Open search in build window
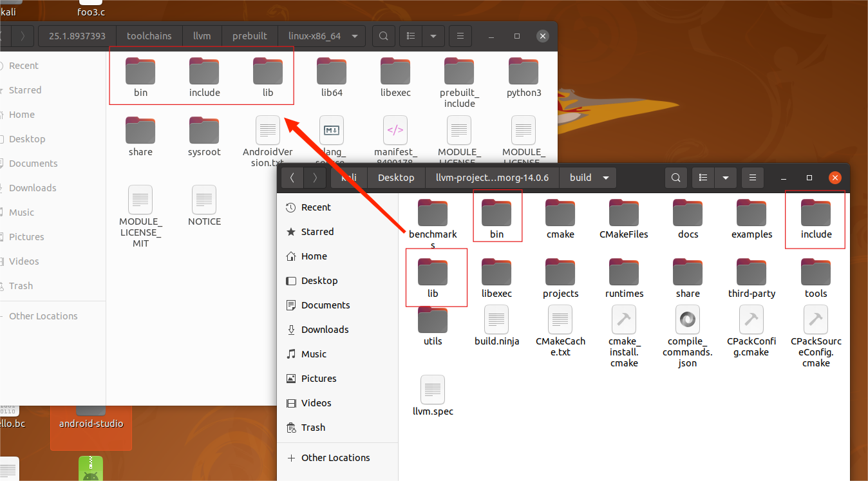The width and height of the screenshot is (868, 481). 675,178
